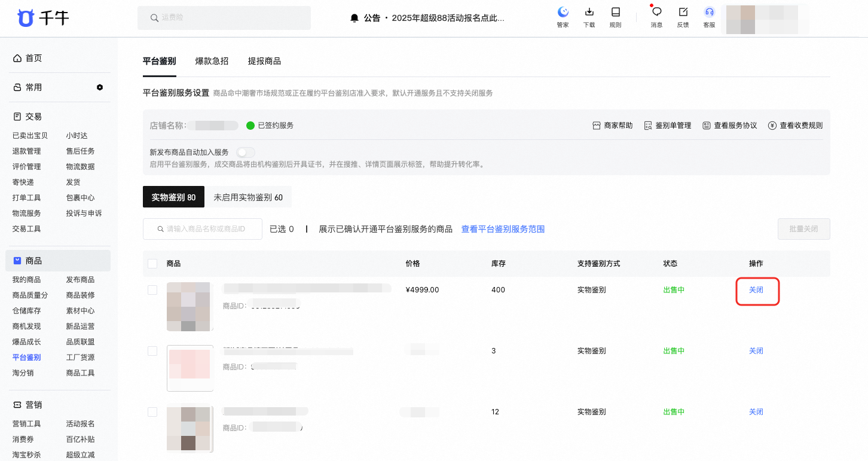The image size is (868, 461).
Task: Select the 实物鉴别 80 tab
Action: pos(173,197)
